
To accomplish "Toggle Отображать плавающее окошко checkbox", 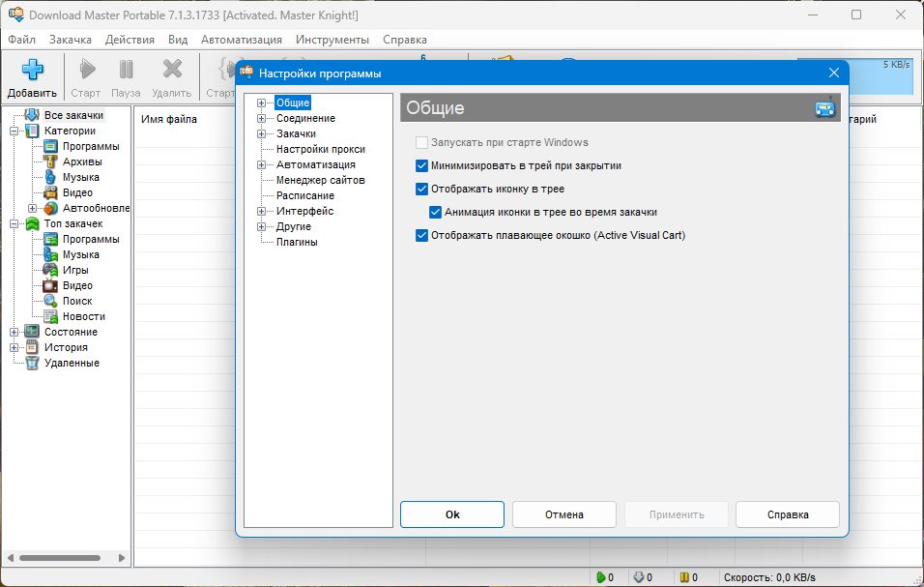I will coord(421,236).
